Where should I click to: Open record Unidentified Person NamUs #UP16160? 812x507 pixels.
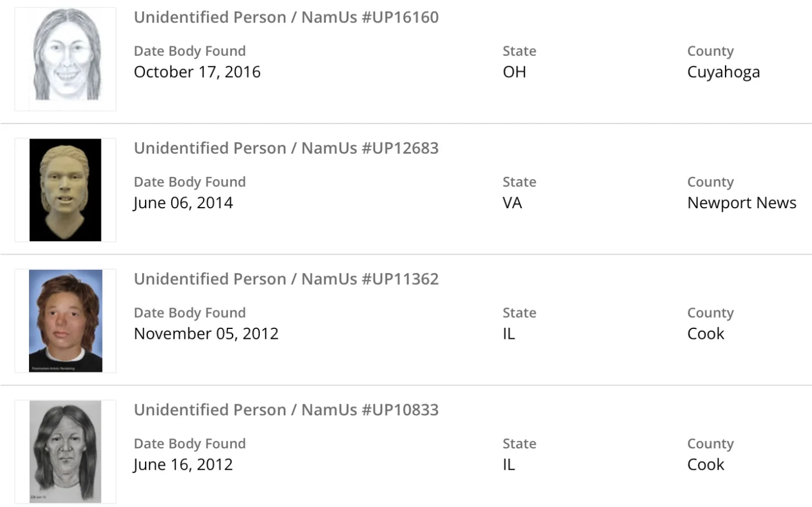tap(286, 17)
